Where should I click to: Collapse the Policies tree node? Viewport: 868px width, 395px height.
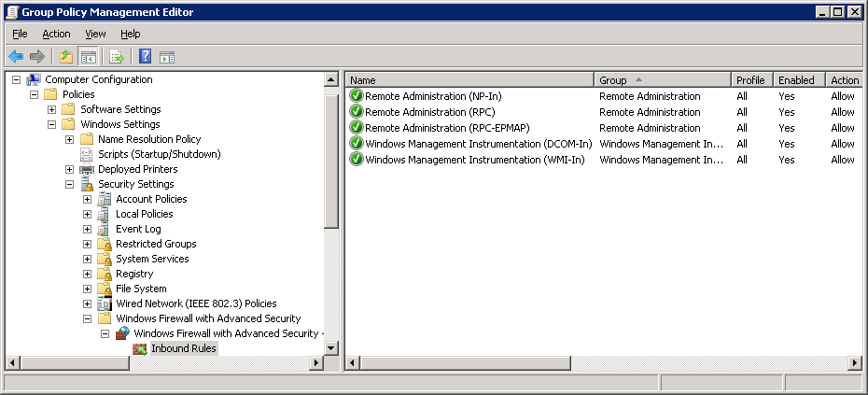[34, 94]
